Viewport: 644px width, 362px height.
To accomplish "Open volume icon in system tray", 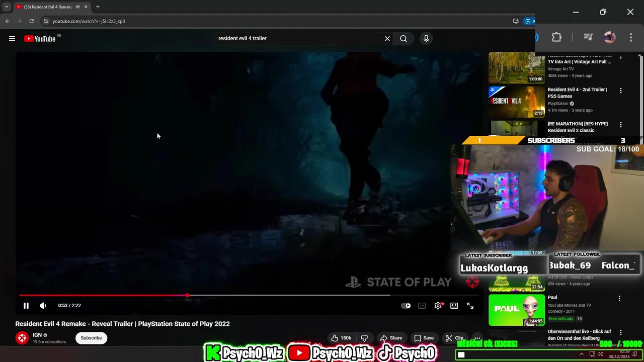I will point(600,354).
